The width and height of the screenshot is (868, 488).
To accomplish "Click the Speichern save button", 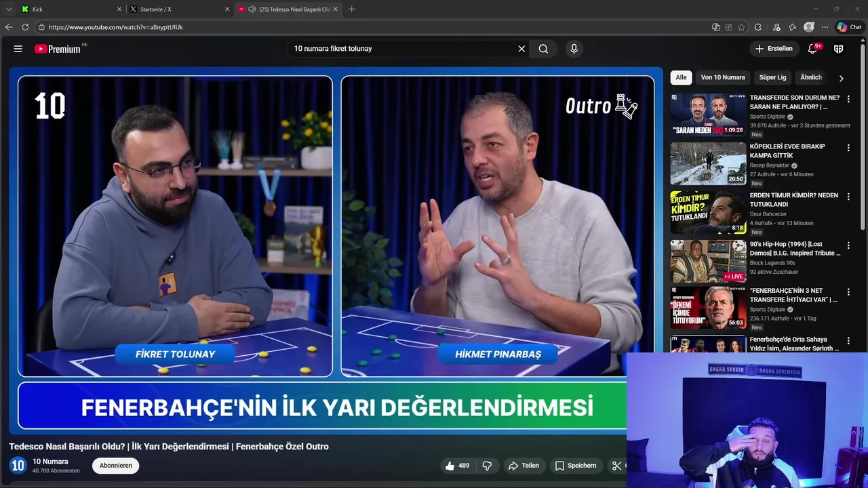I will pyautogui.click(x=576, y=466).
